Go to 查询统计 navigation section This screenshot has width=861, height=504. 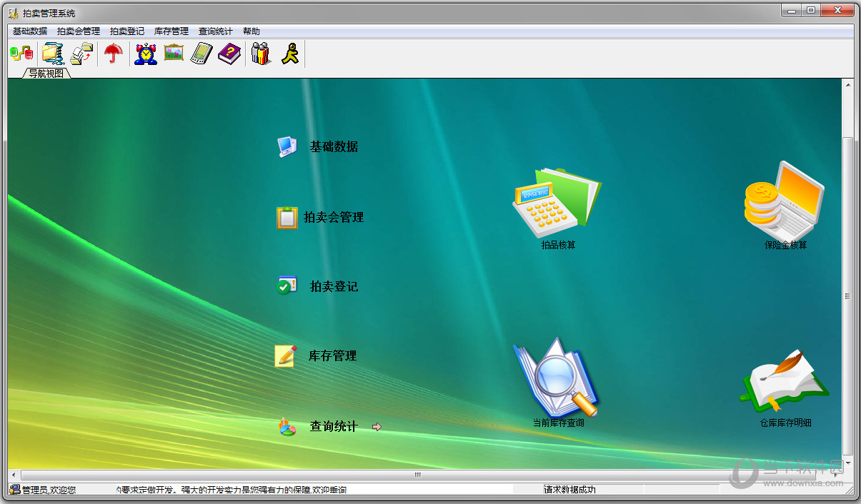[x=334, y=427]
